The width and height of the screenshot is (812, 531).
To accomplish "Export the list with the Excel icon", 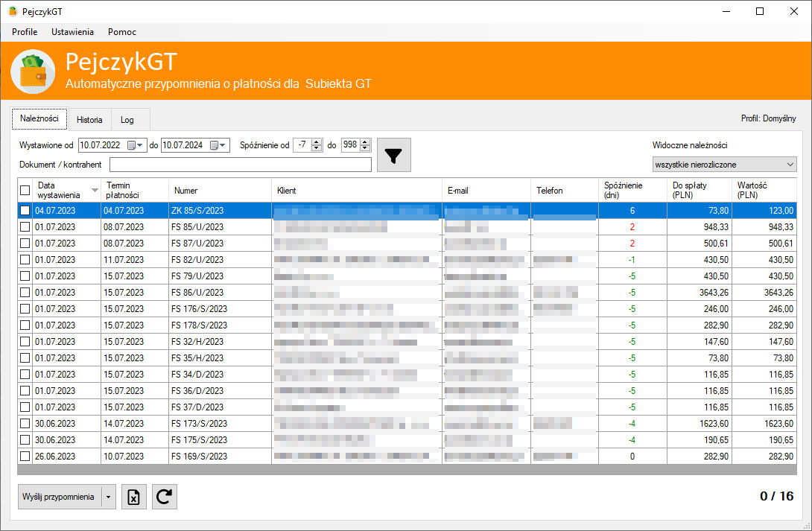I will [134, 497].
